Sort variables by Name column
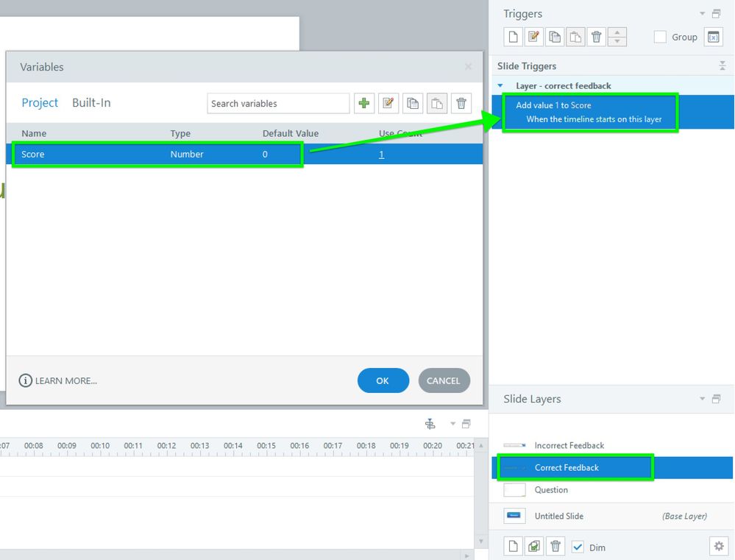Image resolution: width=735 pixels, height=560 pixels. pos(34,133)
